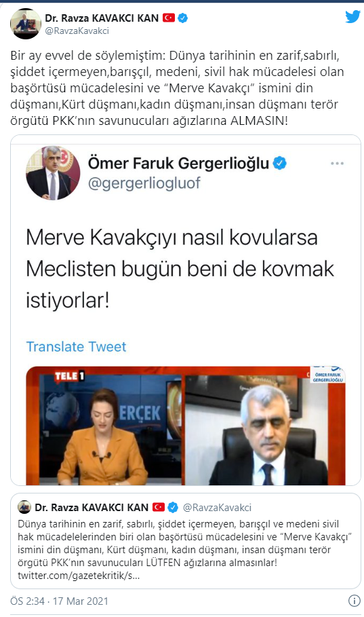Click the TELE1 logo in video
Image resolution: width=364 pixels, height=617 pixels.
(x=69, y=376)
